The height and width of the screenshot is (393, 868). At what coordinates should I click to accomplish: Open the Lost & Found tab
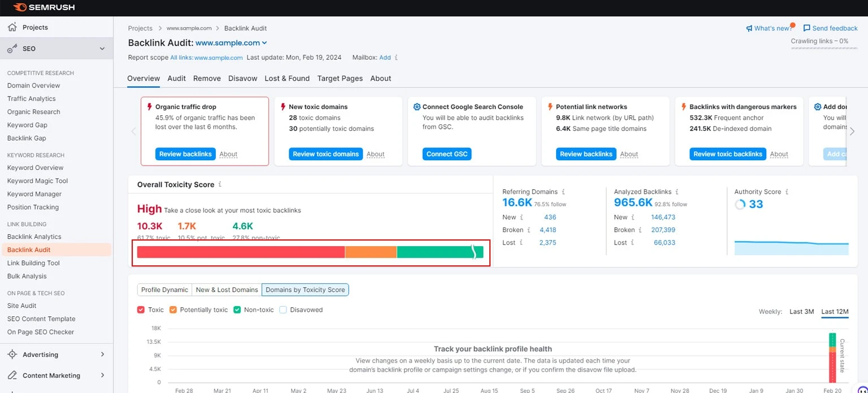tap(287, 78)
